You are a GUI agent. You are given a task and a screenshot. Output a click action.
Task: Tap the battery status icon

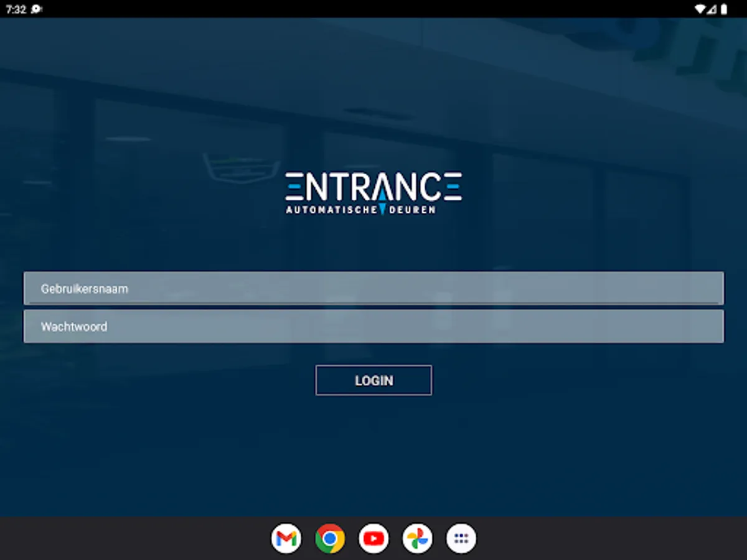[724, 9]
